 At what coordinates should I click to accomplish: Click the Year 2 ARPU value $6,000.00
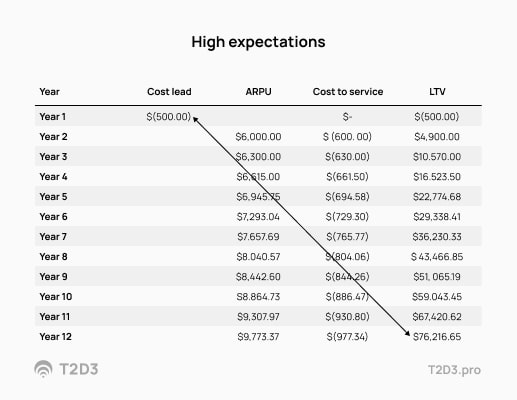pos(258,137)
